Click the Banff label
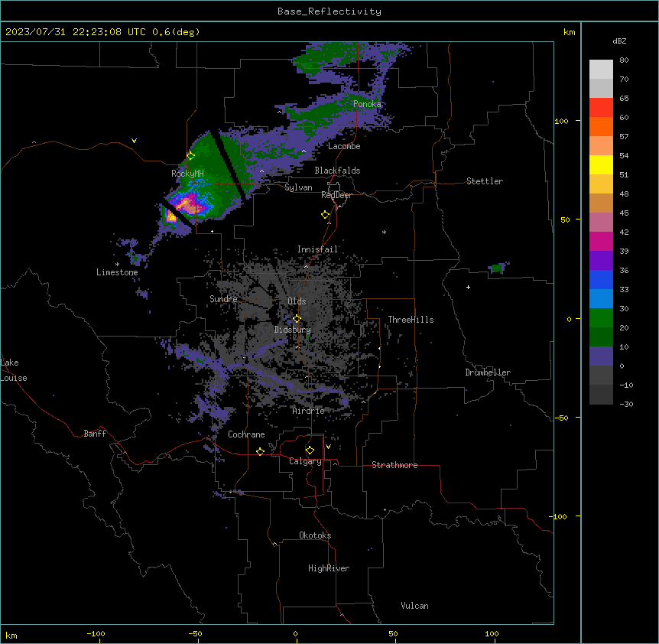Viewport: 659px width, 644px height. click(95, 434)
